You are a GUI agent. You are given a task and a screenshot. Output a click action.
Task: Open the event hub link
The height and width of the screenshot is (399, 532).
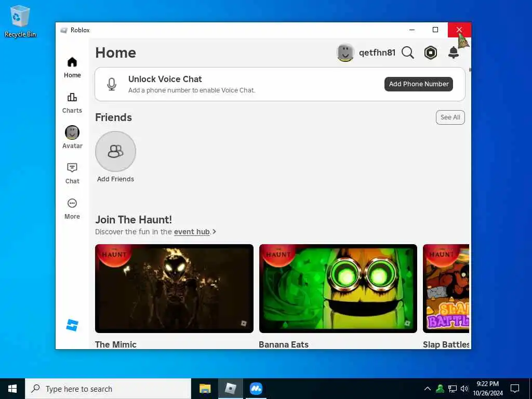[x=192, y=232]
